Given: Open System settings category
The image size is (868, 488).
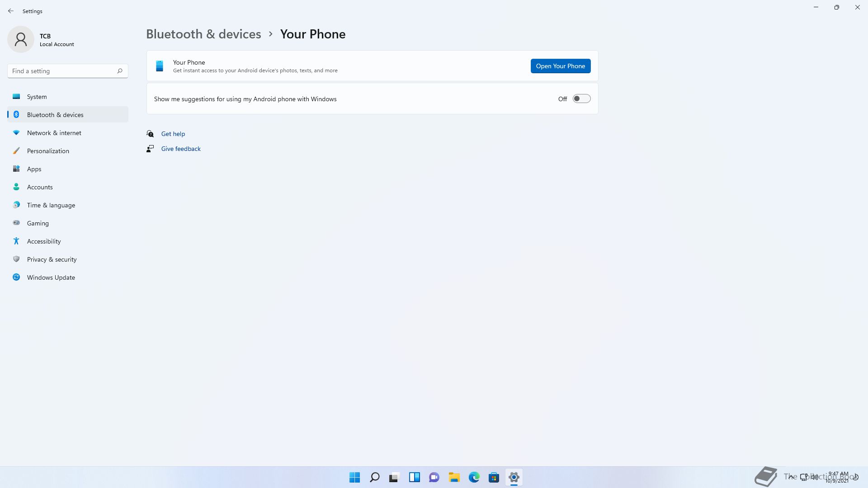Looking at the screenshot, I should point(68,97).
